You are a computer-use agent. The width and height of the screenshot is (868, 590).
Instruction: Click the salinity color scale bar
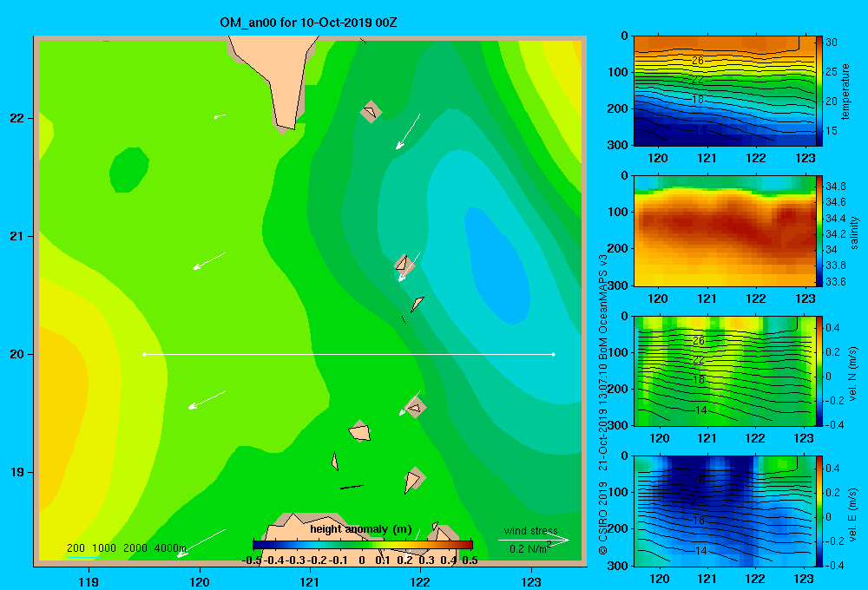coord(819,231)
